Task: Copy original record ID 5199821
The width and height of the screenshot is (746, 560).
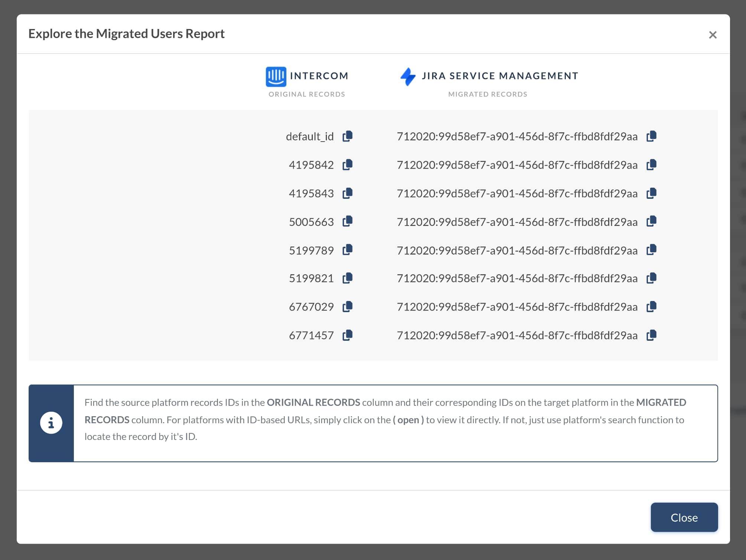Action: point(347,278)
